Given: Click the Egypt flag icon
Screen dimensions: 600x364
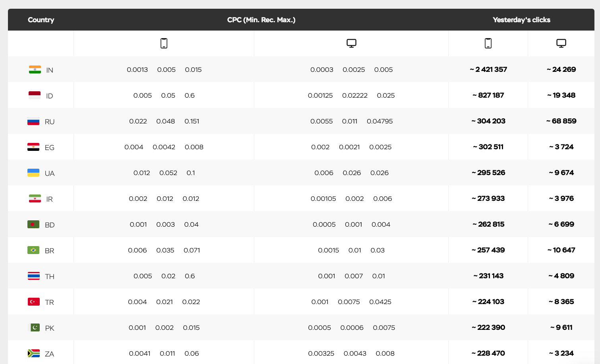Looking at the screenshot, I should tap(33, 147).
